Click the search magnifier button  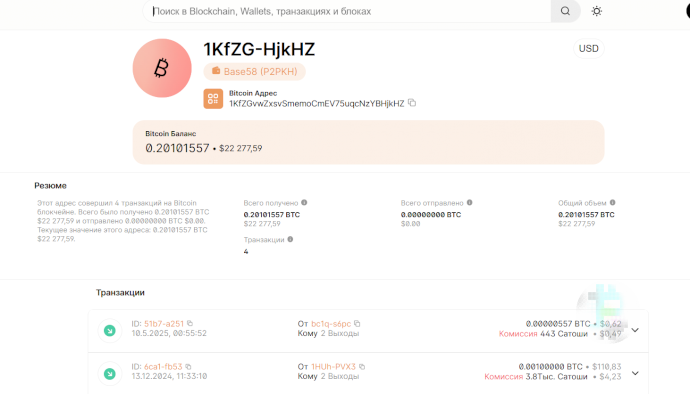pyautogui.click(x=565, y=11)
